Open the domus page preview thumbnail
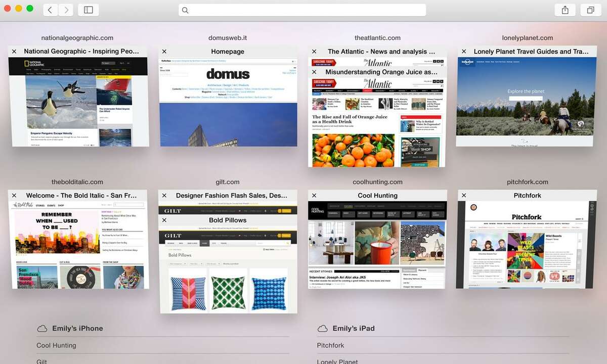Screen dimensions: 607x364 point(229,102)
